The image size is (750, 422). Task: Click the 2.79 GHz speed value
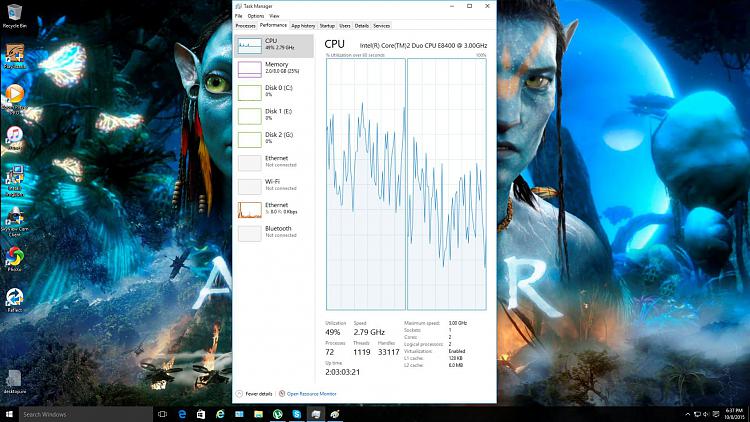tap(369, 332)
